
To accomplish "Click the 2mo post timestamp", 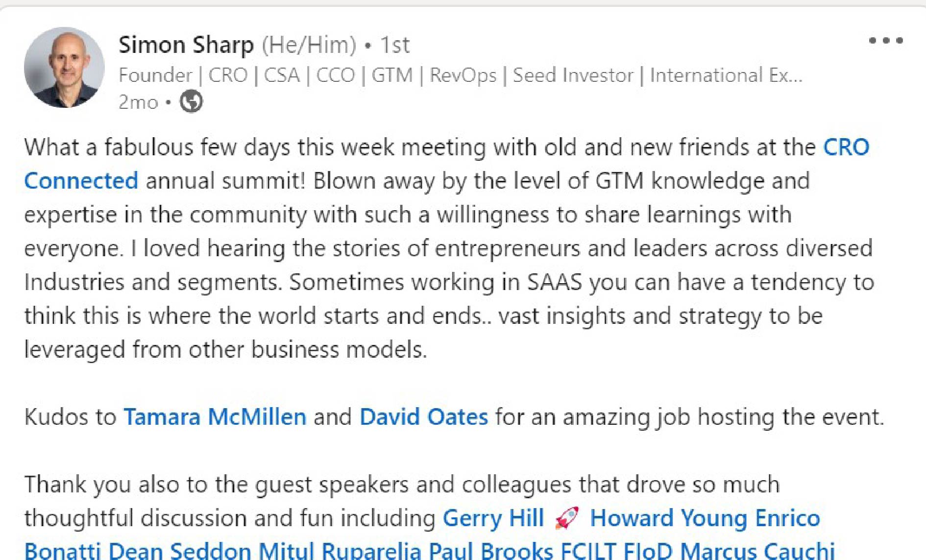I will coord(138,102).
